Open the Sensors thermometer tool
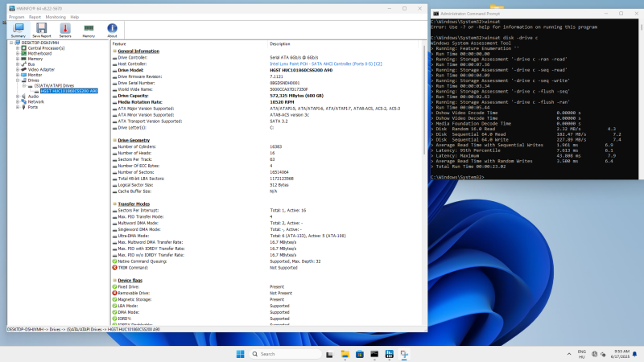This screenshot has width=644, height=362. pyautogui.click(x=65, y=30)
